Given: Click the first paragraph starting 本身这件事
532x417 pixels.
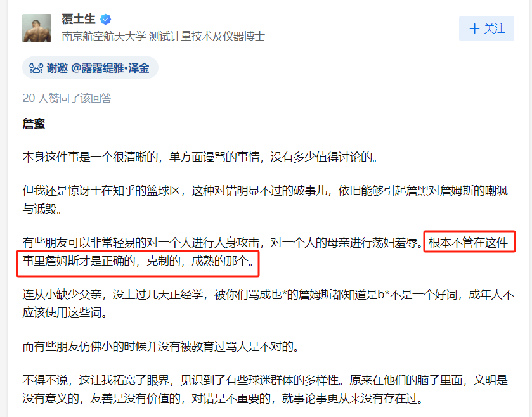Looking at the screenshot, I should click(200, 157).
